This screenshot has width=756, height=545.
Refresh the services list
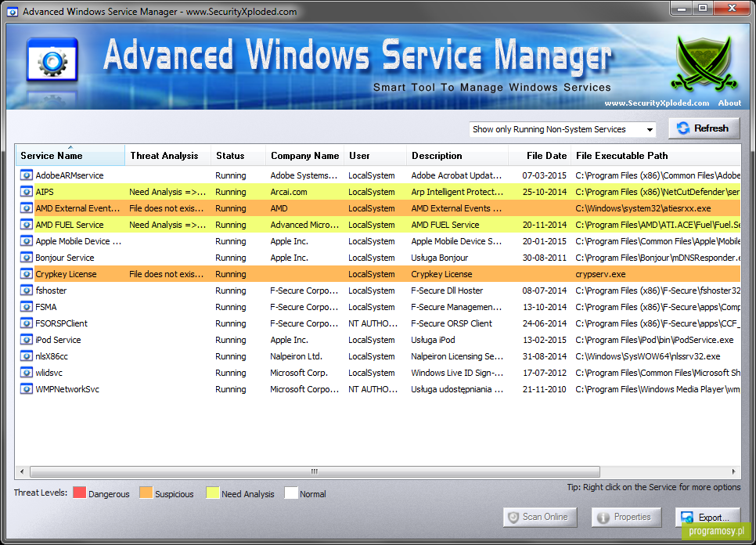pos(704,128)
